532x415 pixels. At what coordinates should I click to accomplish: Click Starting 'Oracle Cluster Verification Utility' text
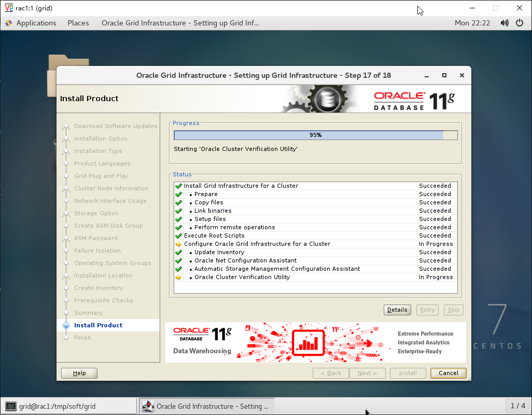click(x=235, y=149)
